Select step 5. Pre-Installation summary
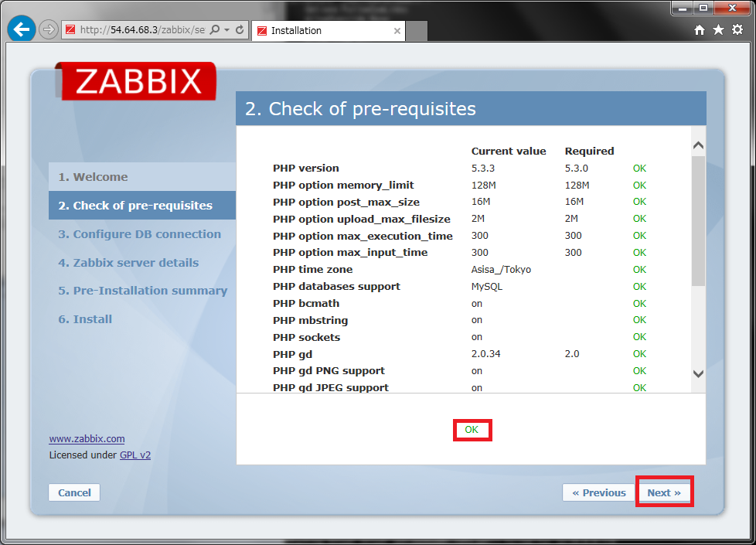Viewport: 756px width, 545px height. point(143,291)
